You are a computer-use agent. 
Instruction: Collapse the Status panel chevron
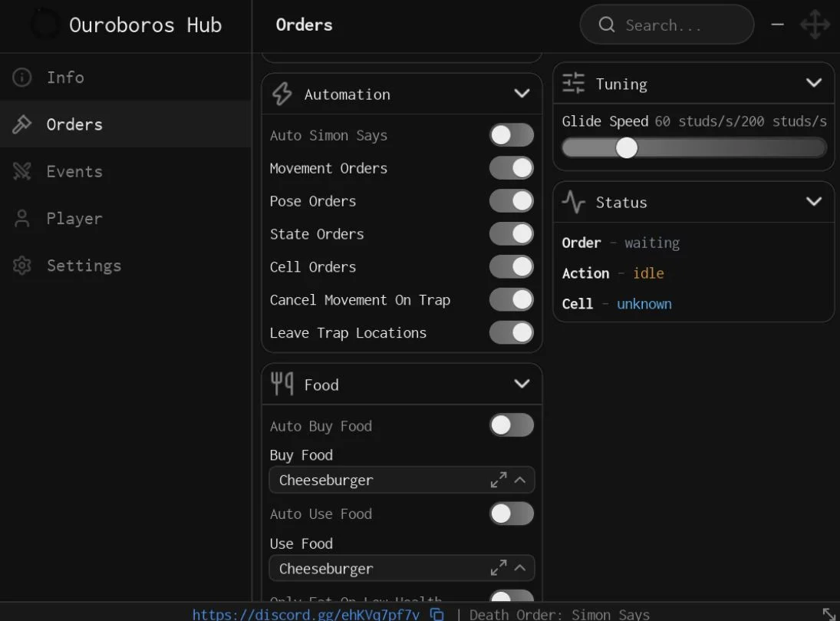click(814, 202)
